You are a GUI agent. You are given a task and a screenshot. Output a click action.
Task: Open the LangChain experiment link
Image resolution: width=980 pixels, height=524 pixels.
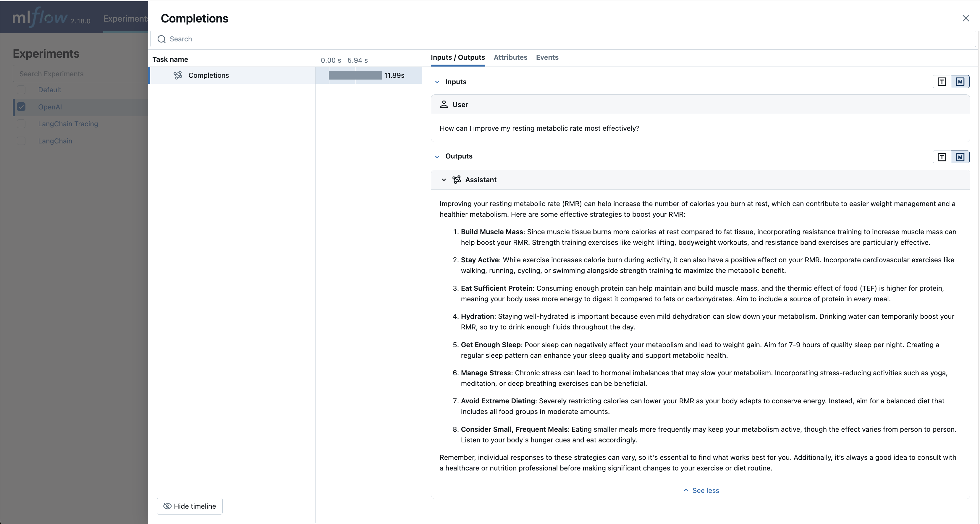tap(55, 141)
